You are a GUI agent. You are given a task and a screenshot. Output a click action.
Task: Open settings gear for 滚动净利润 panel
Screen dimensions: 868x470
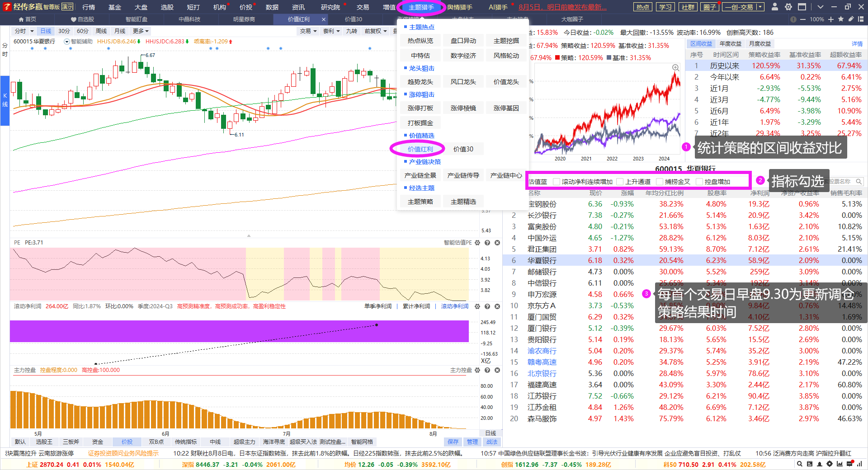[477, 306]
